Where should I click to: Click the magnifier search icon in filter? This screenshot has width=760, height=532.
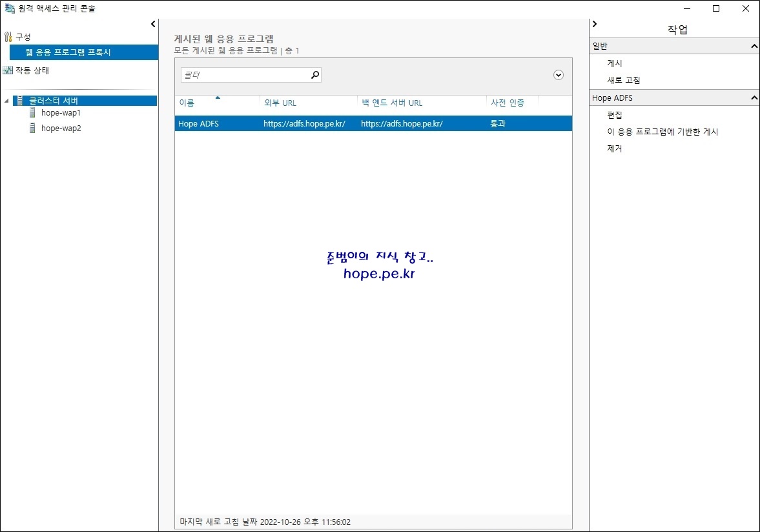coord(315,75)
